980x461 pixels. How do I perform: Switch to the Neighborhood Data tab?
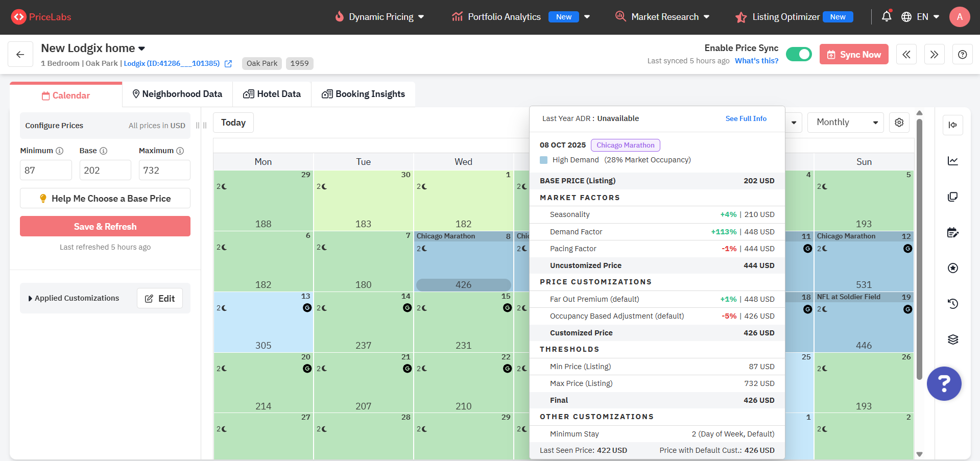pos(177,94)
